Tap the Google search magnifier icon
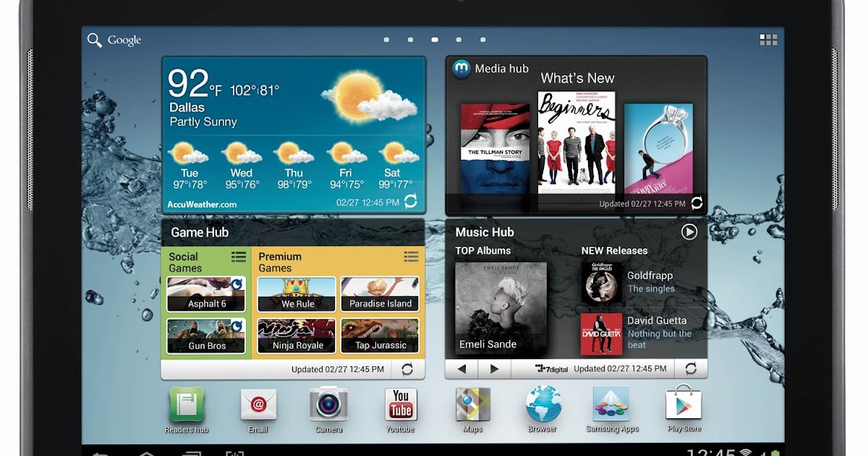 95,40
